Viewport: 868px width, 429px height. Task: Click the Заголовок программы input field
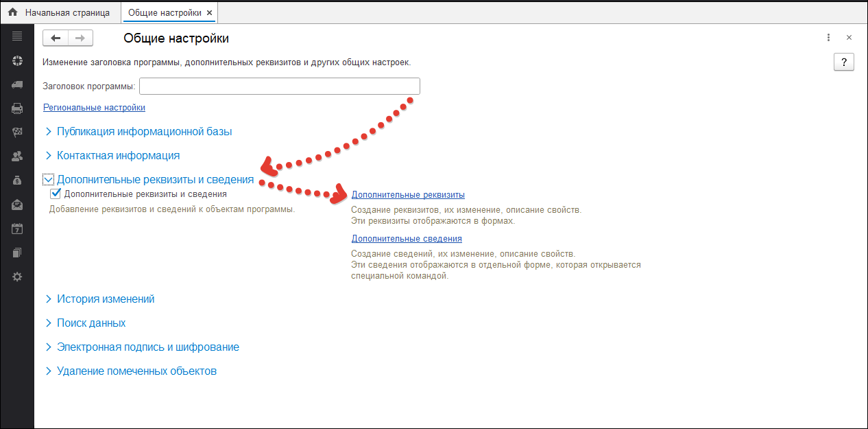coord(279,86)
